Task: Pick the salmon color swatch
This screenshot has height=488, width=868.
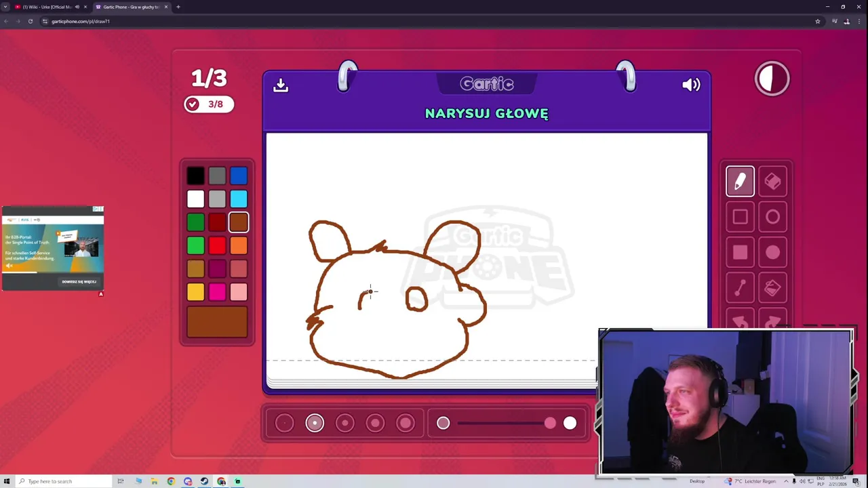Action: coord(239,269)
